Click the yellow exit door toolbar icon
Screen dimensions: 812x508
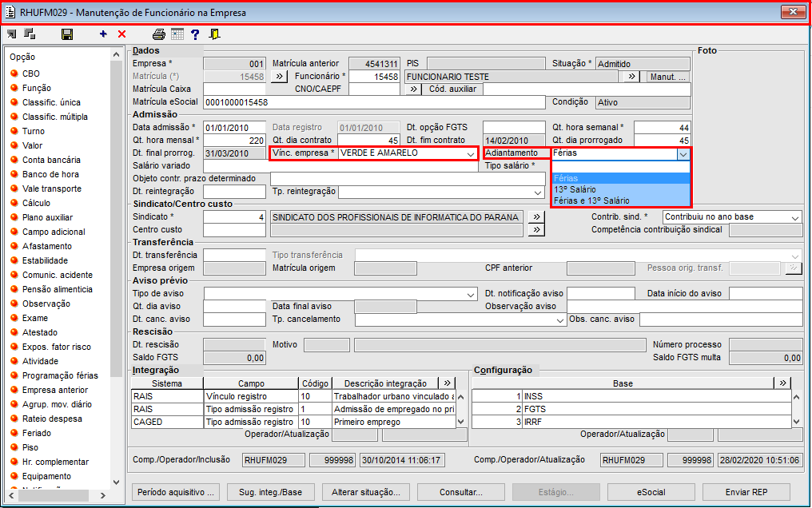(x=214, y=34)
